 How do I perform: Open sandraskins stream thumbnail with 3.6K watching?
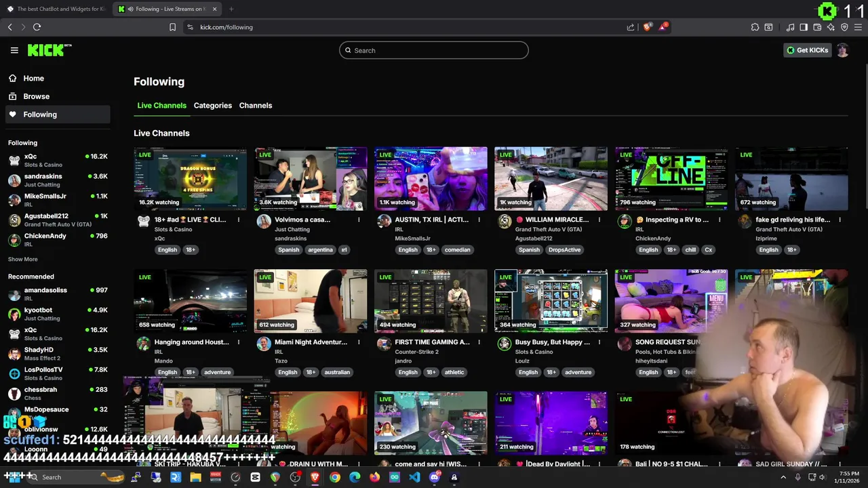[x=311, y=178]
